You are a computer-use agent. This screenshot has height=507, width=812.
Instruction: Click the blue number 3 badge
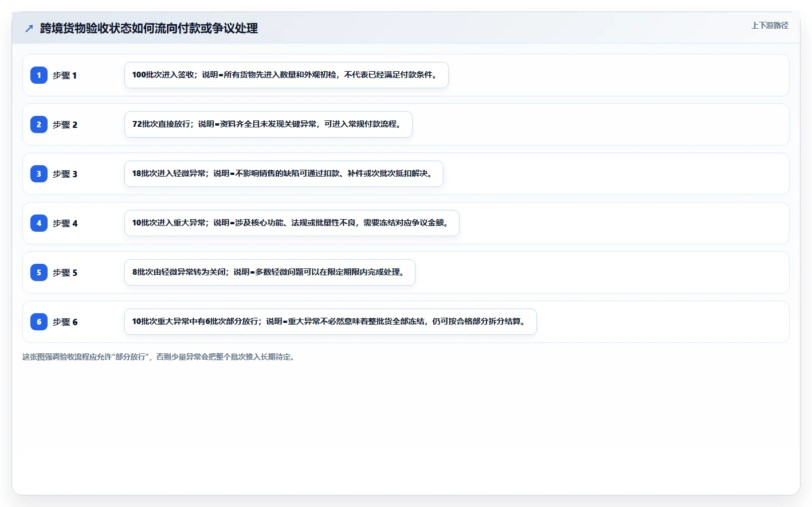39,174
